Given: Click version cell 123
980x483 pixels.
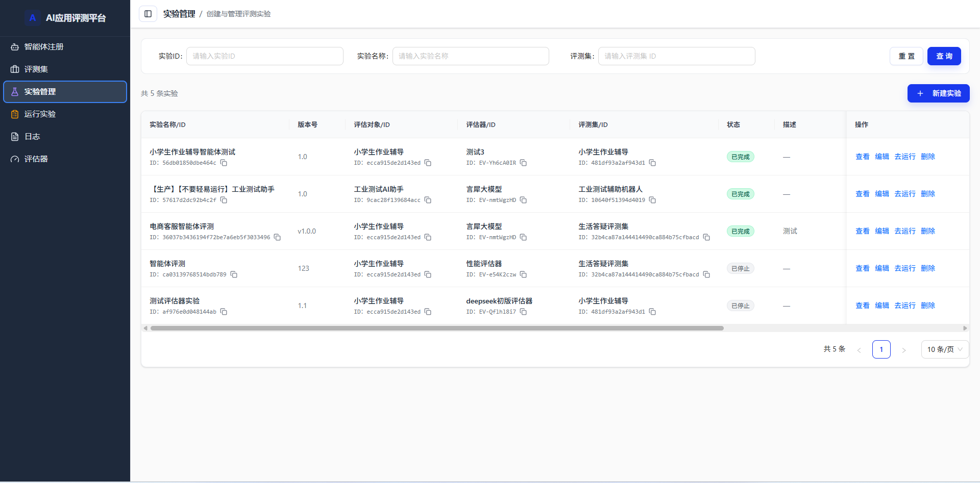Looking at the screenshot, I should click(x=304, y=268).
